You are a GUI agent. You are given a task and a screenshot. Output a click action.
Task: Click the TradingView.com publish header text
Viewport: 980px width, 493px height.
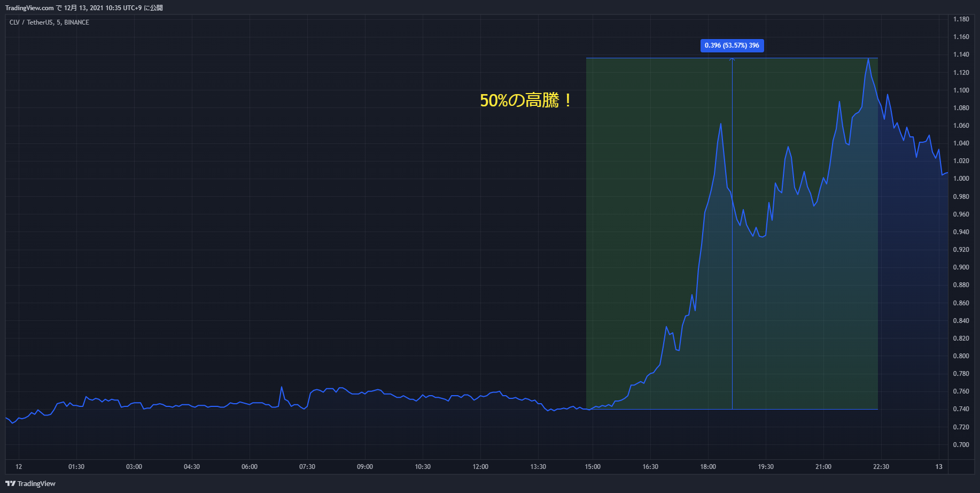(x=84, y=8)
